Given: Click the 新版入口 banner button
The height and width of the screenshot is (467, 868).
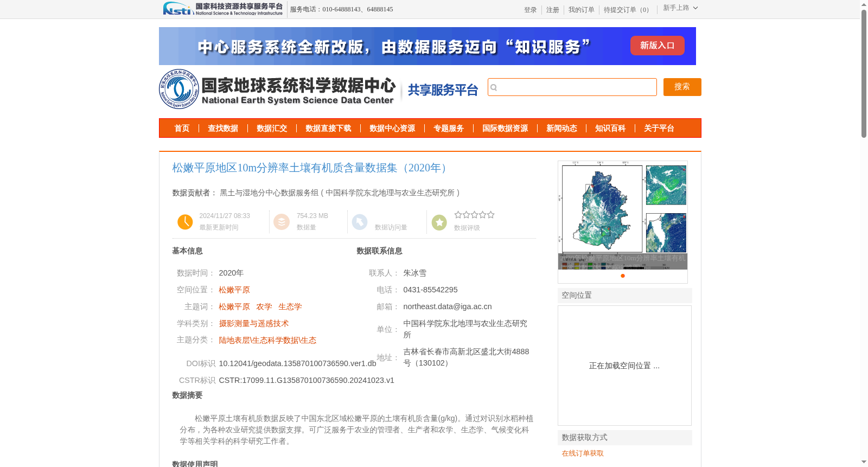Looking at the screenshot, I should (657, 46).
